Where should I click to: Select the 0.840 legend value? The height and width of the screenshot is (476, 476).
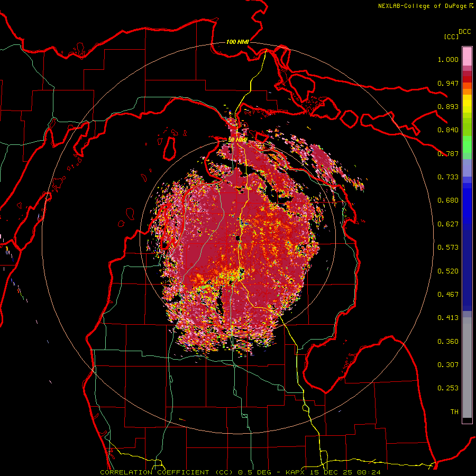click(x=448, y=130)
